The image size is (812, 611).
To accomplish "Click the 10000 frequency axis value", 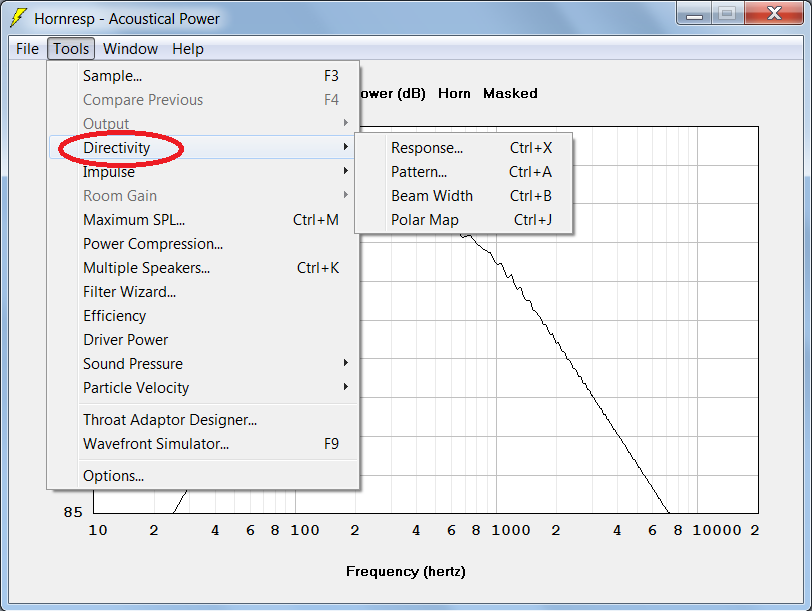I will pyautogui.click(x=717, y=530).
